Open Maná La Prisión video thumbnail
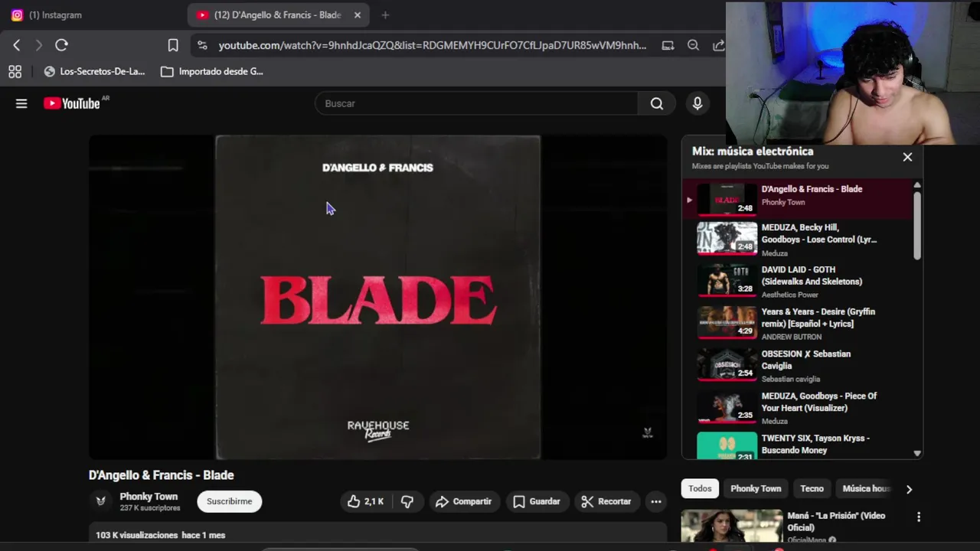 [731, 527]
